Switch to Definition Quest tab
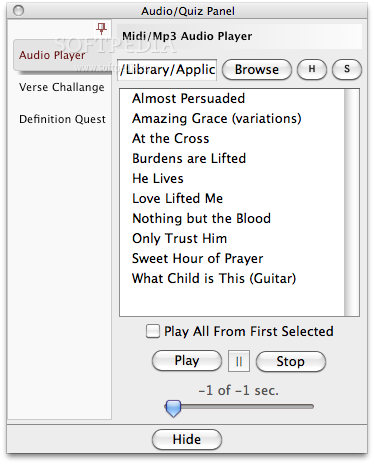374x464 pixels. (62, 119)
